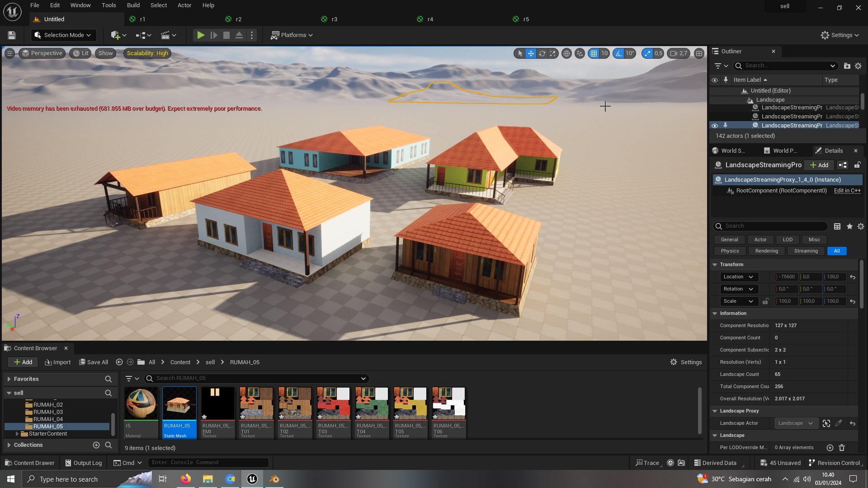Open the toolbar Settings dropdown

pos(840,35)
